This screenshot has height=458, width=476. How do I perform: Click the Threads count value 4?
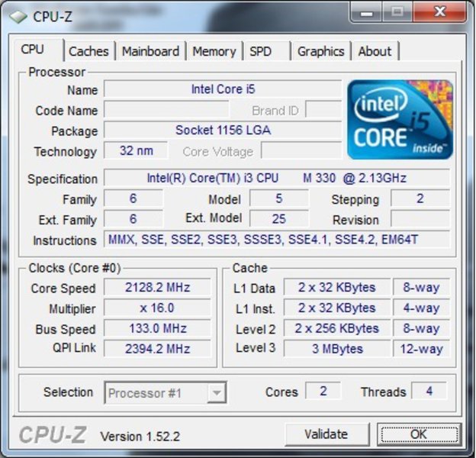(x=429, y=391)
